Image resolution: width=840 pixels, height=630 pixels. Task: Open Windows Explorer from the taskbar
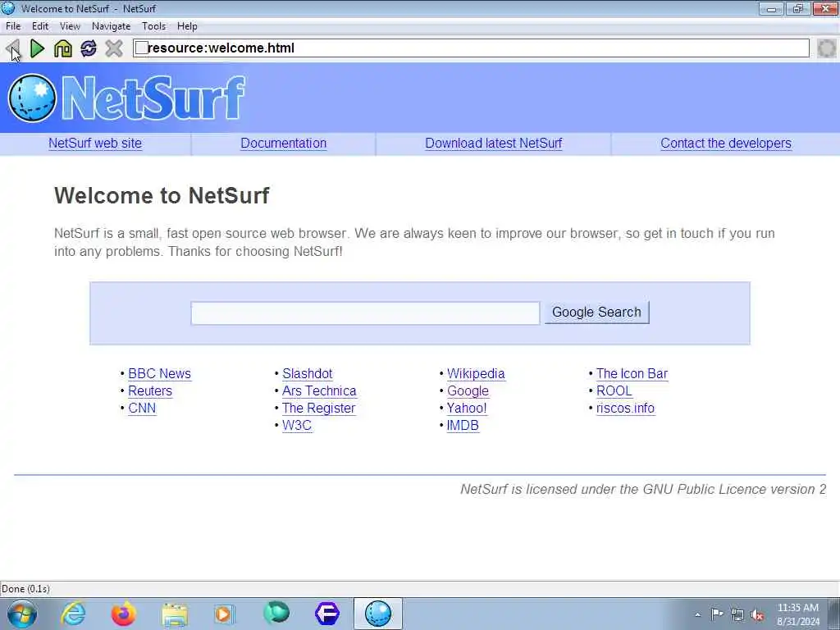pyautogui.click(x=174, y=614)
